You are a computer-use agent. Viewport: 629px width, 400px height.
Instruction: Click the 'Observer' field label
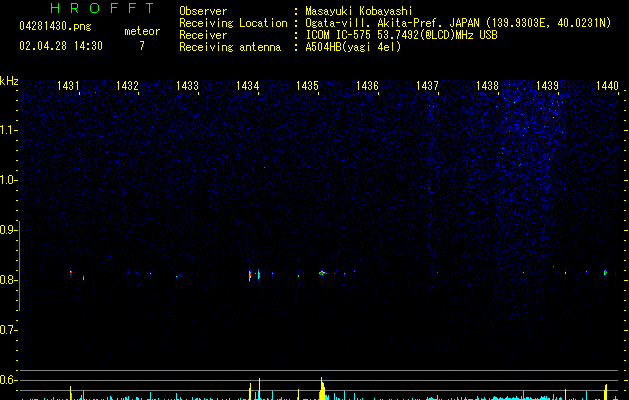pos(203,11)
